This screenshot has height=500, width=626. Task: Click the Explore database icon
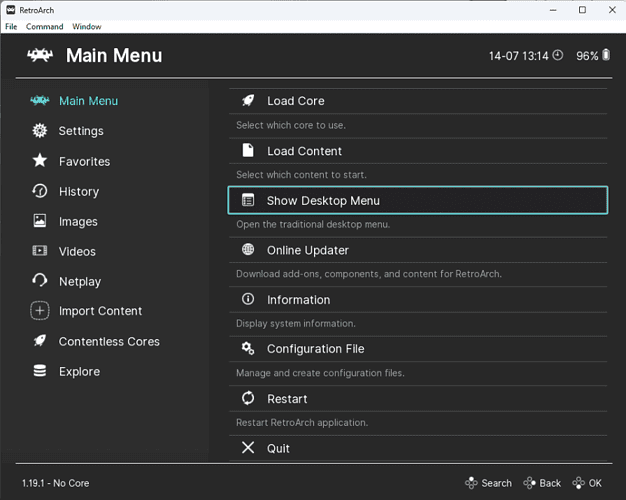point(40,371)
